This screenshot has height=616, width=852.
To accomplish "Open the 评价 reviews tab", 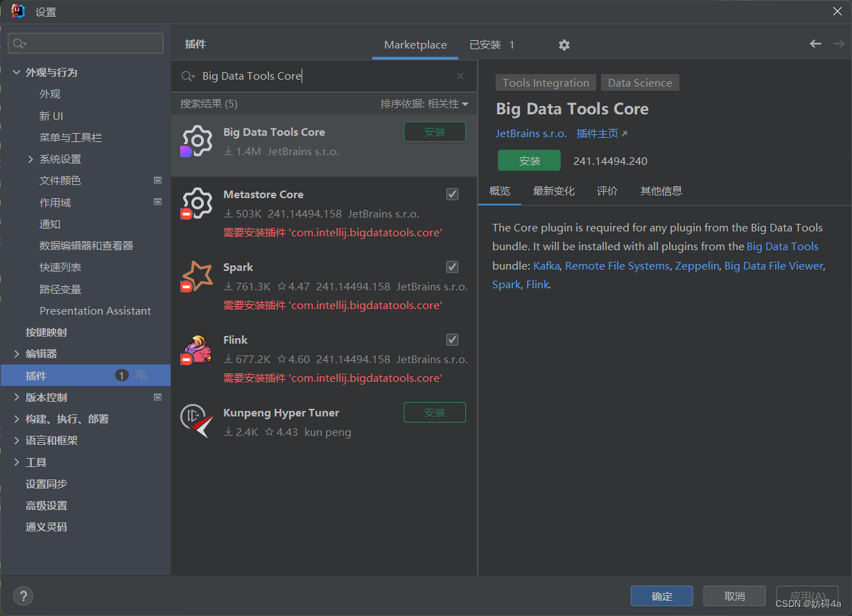I will click(x=607, y=191).
